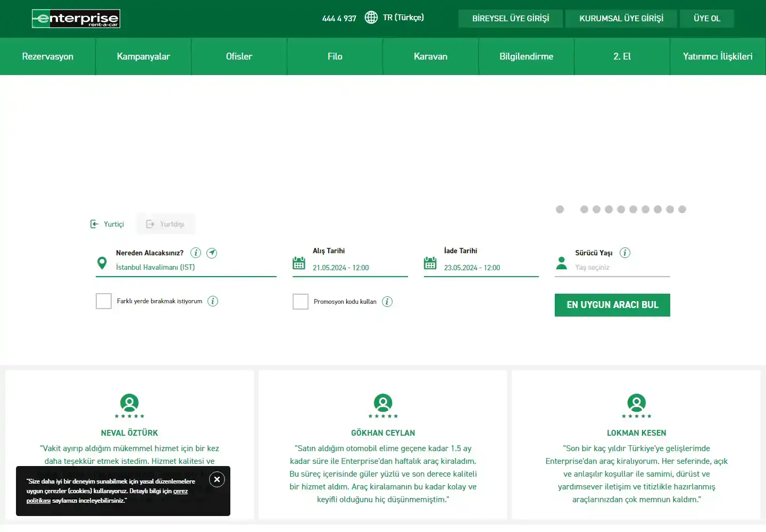Open info icon beside Sürücü Yaşı
This screenshot has height=532, width=766.
625,253
